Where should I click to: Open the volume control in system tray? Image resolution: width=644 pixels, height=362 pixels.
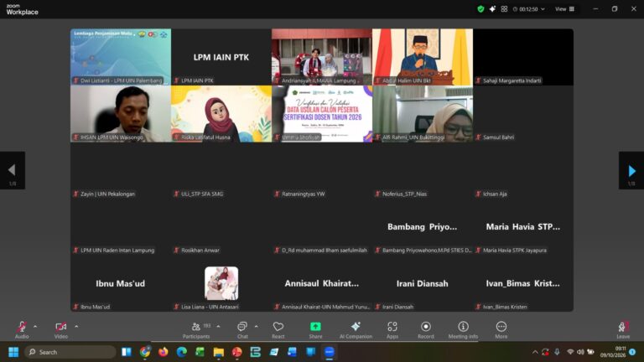coord(580,352)
